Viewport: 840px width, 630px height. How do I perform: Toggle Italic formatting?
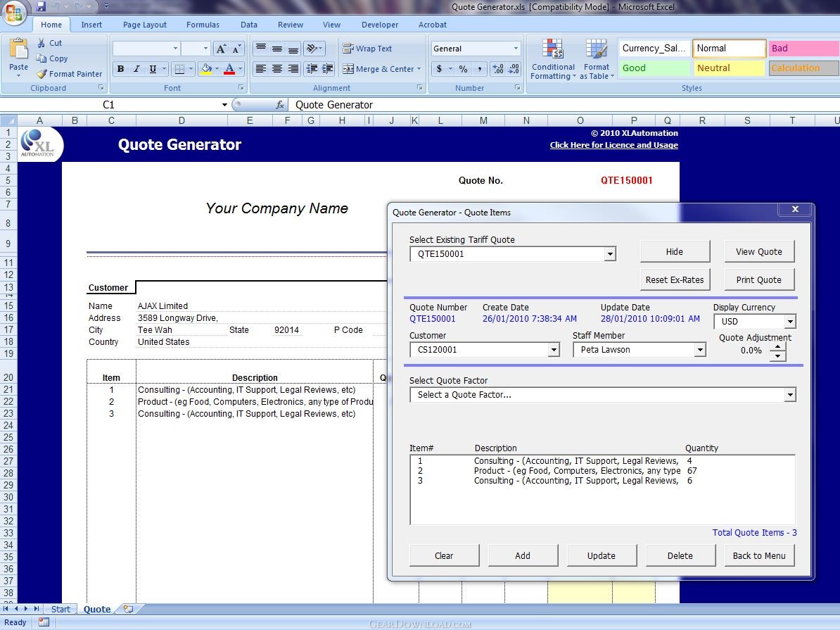(x=136, y=68)
